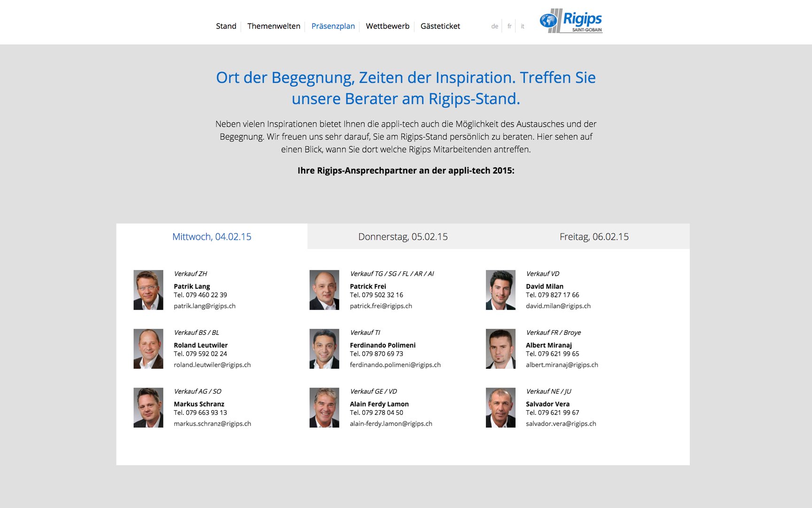The width and height of the screenshot is (812, 508).
Task: Email david.milan@rigips.ch
Action: [558, 306]
